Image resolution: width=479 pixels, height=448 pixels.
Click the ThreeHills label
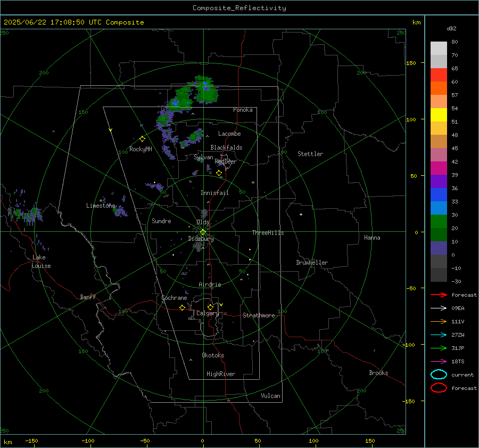(268, 233)
